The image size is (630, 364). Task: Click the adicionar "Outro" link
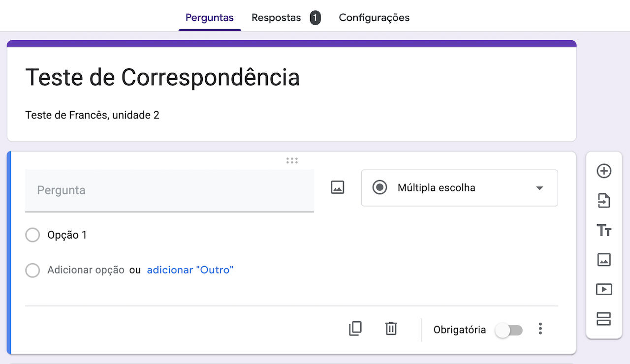coord(190,270)
